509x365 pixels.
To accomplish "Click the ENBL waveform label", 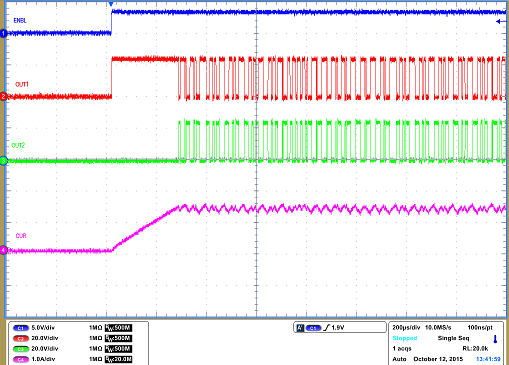I will pyautogui.click(x=20, y=21).
